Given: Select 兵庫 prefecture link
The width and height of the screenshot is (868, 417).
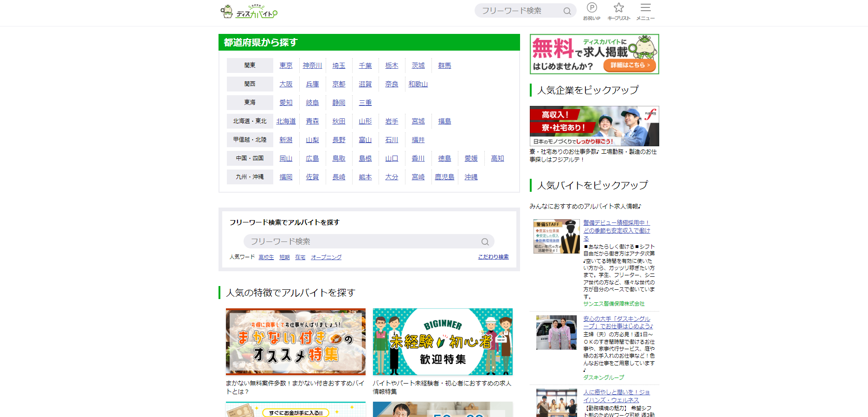Looking at the screenshot, I should tap(312, 84).
